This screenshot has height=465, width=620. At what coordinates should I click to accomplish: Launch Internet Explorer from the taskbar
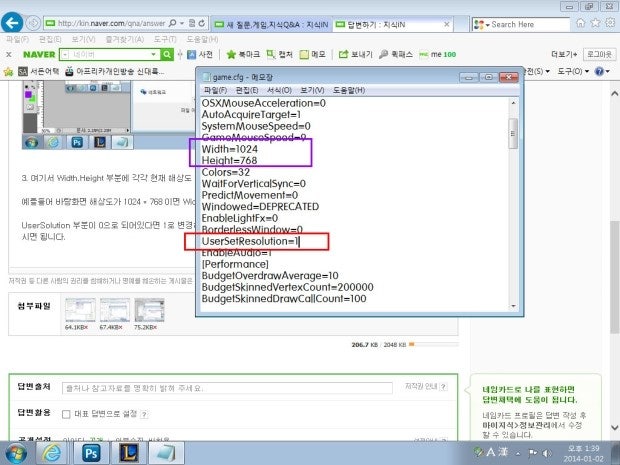coord(52,452)
